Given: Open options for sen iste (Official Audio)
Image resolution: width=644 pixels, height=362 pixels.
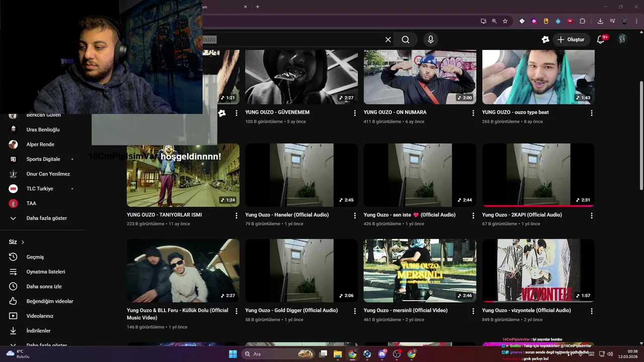Looking at the screenshot, I should point(473,216).
